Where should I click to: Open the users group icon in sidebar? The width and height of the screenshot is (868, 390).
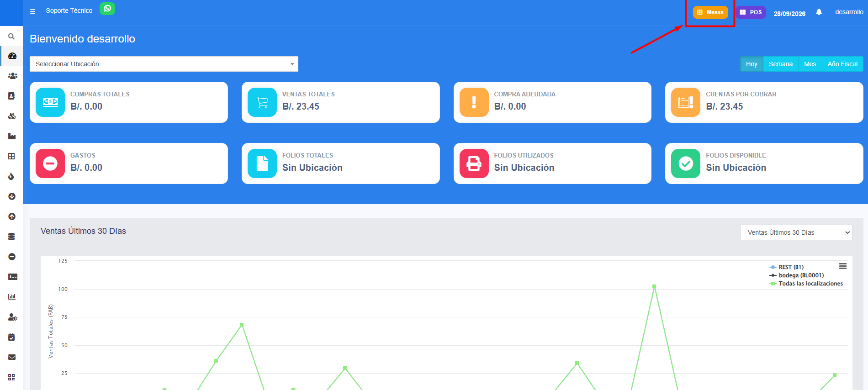tap(12, 76)
